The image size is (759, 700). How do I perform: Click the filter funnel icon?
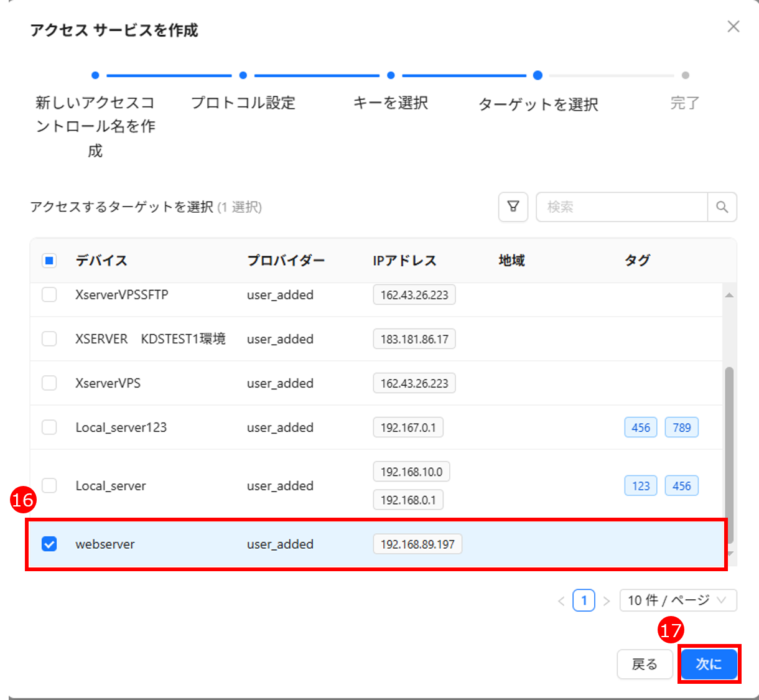[x=513, y=207]
